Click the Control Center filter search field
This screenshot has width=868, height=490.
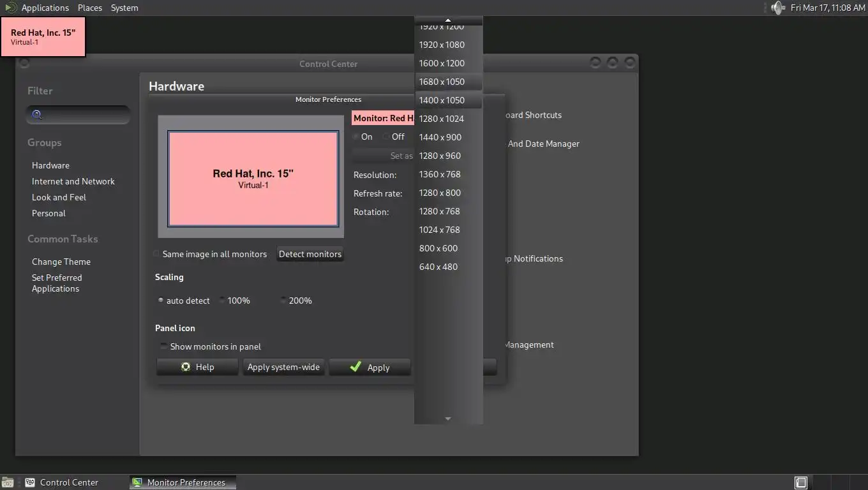(x=79, y=115)
